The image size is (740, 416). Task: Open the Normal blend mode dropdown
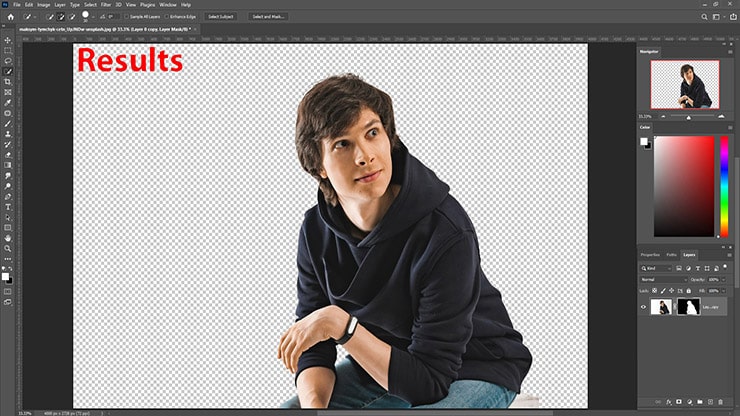point(664,280)
